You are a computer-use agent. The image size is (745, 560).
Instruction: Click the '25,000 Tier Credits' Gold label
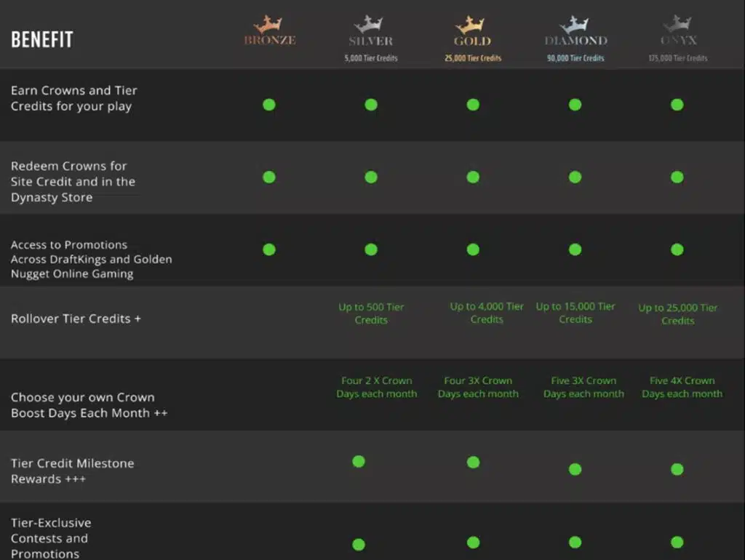[x=473, y=58]
